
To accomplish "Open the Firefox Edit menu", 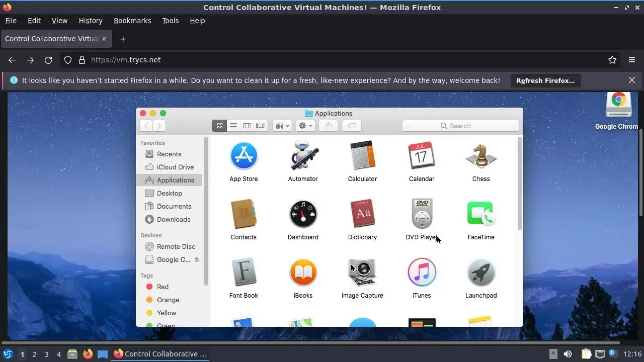I will [x=34, y=21].
